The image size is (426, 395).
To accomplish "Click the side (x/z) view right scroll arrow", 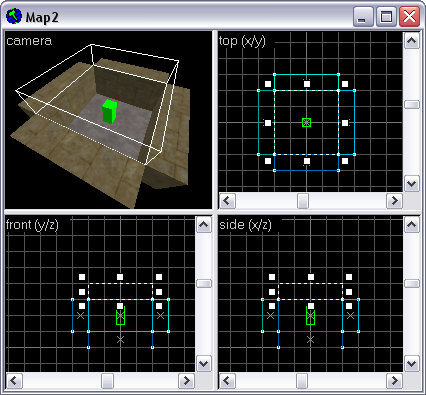I will tap(394, 381).
